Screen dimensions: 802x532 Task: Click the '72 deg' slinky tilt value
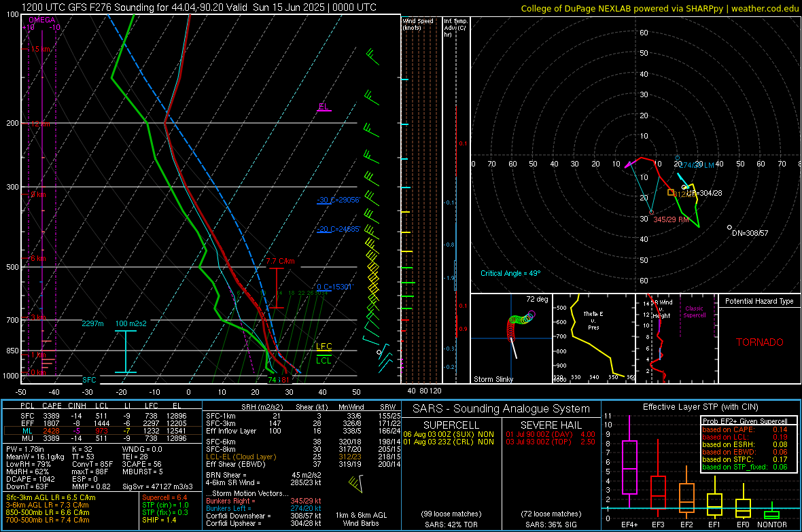click(537, 299)
